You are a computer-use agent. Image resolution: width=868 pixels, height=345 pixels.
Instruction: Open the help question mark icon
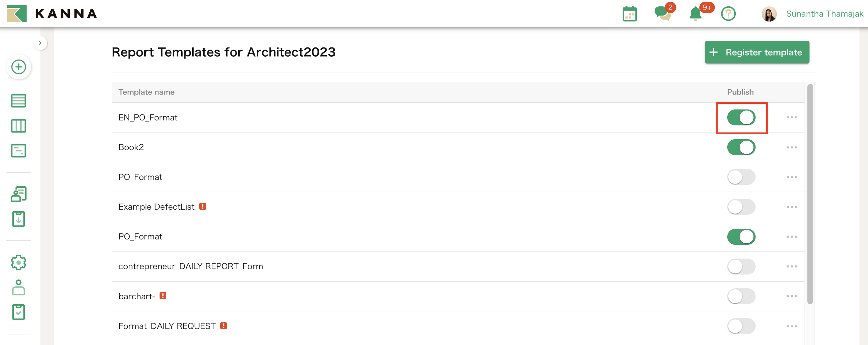728,14
